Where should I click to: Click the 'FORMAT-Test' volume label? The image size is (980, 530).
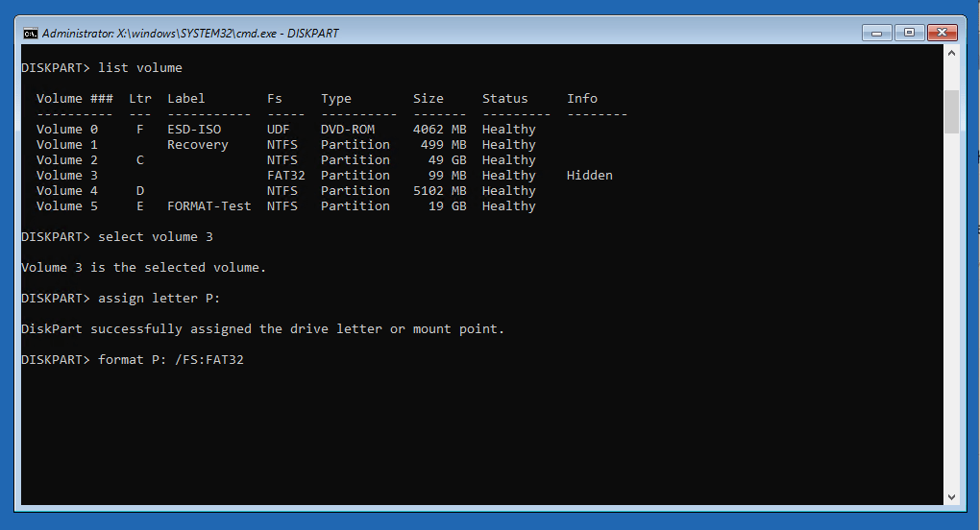tap(208, 206)
